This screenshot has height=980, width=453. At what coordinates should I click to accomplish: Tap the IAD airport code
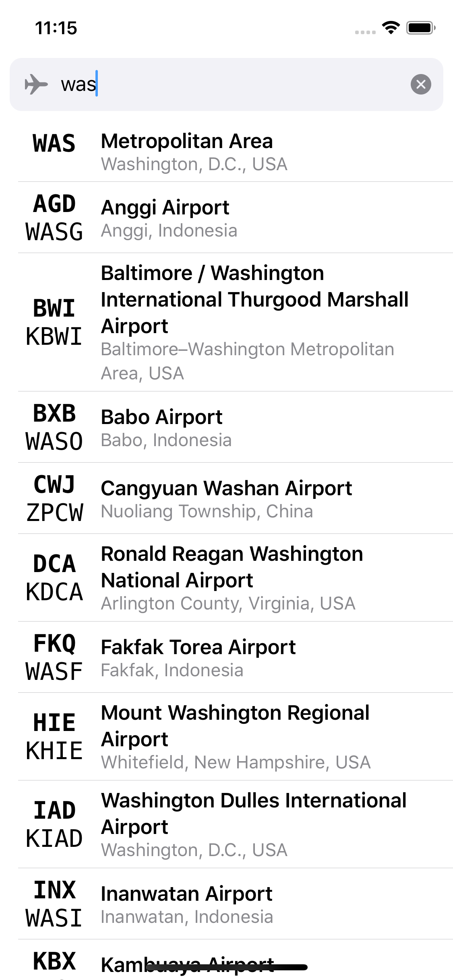click(54, 810)
